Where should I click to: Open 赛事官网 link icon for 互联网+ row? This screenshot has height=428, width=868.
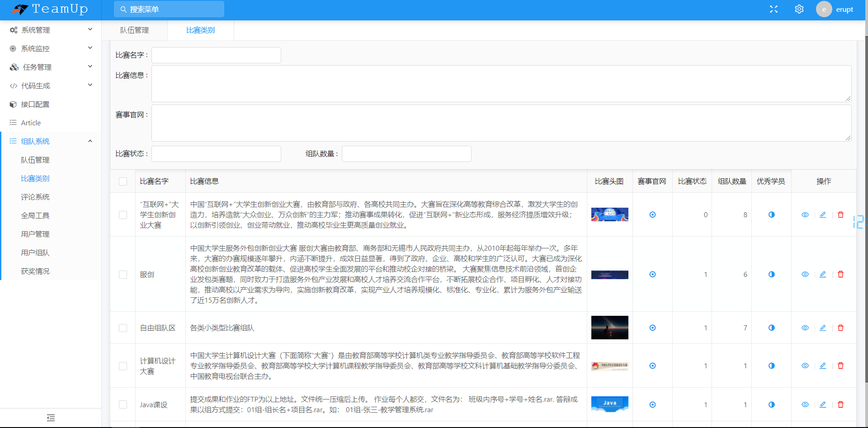(652, 214)
